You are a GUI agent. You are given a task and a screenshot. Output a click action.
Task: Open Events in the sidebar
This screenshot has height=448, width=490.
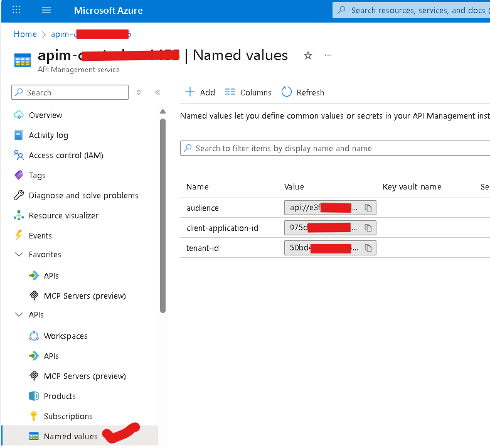coord(40,235)
